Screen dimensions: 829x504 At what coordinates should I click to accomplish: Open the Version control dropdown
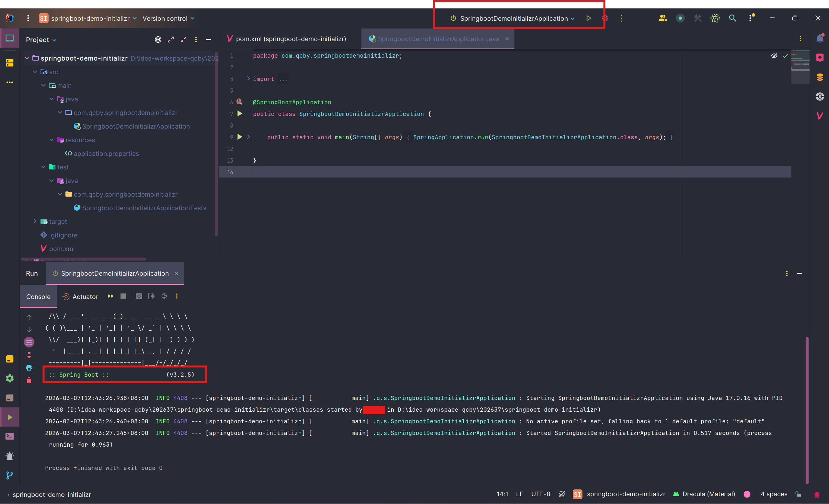pyautogui.click(x=168, y=18)
